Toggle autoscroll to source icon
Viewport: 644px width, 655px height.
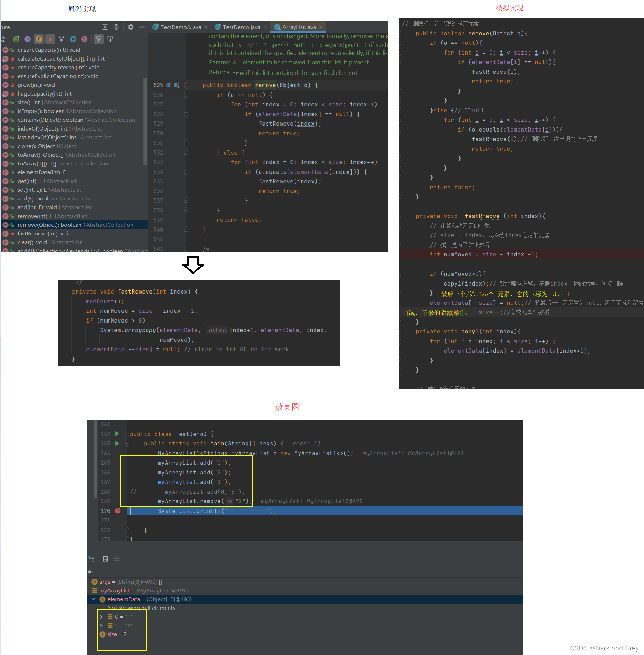(99, 39)
